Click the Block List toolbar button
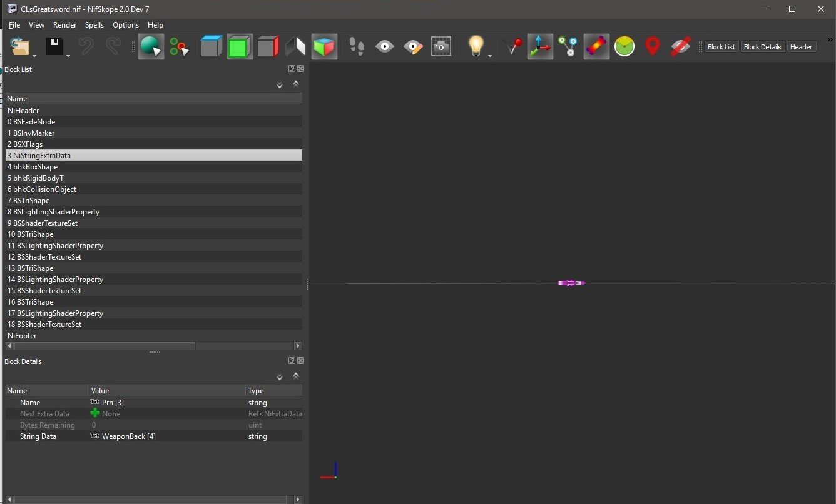 pos(721,47)
